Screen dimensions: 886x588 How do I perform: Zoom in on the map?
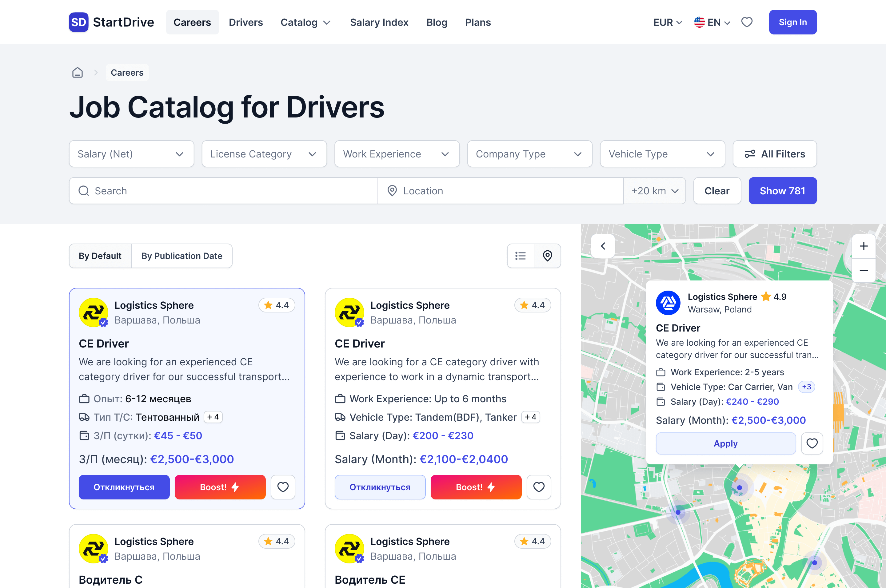click(x=864, y=246)
